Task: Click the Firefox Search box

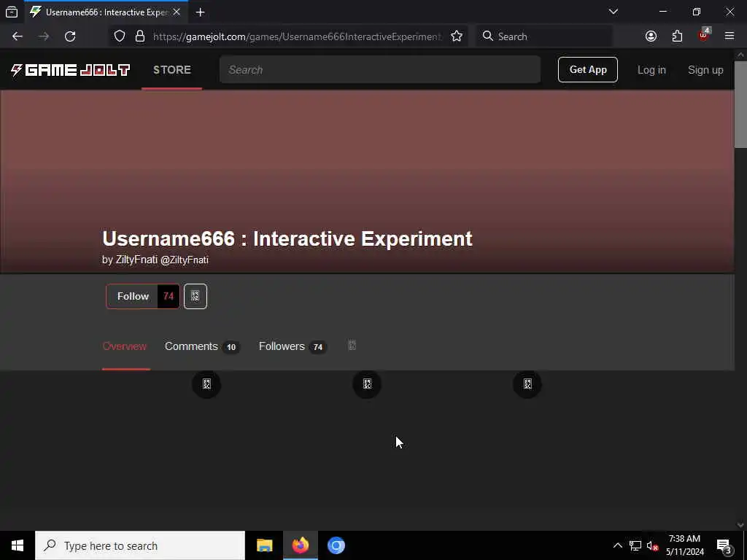Action: click(543, 36)
